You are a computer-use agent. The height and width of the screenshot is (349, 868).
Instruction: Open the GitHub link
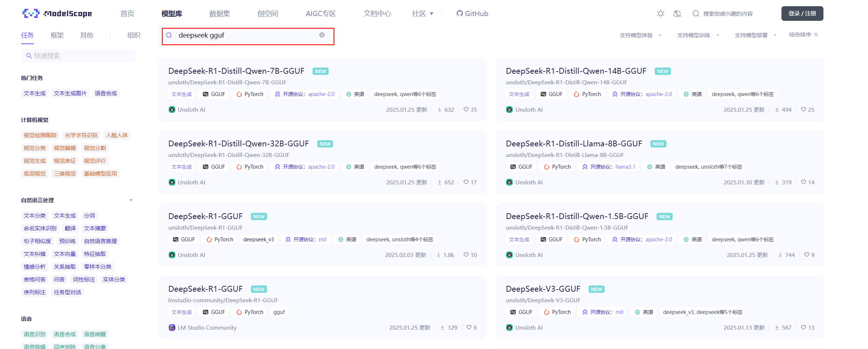[472, 14]
